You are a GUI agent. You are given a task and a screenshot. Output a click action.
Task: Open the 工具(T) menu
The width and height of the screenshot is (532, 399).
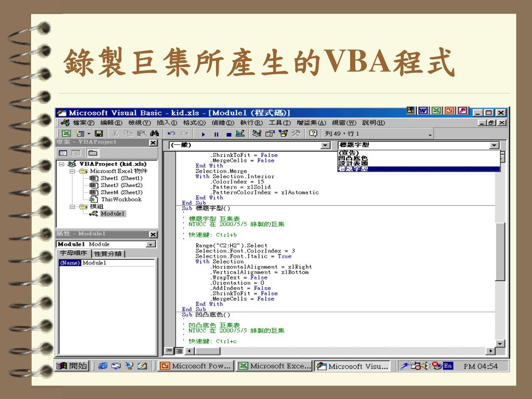click(x=280, y=123)
